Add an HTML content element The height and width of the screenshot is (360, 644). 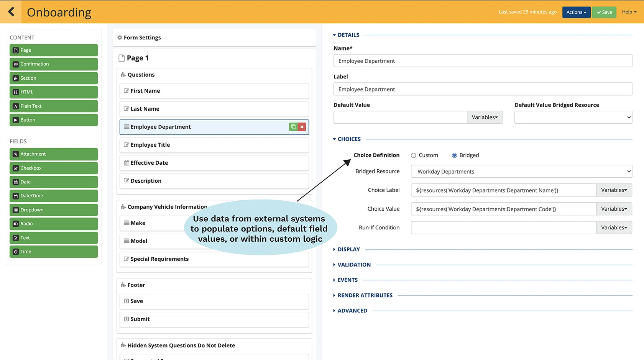click(x=54, y=92)
